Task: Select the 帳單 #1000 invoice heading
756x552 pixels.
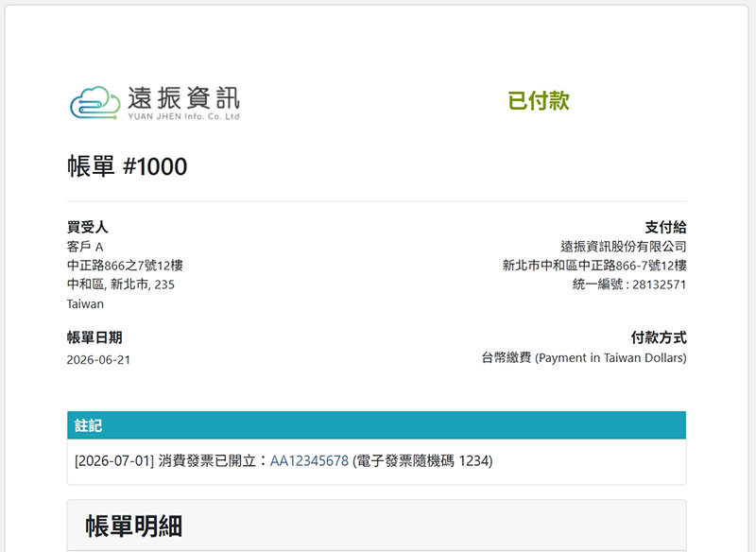Action: pyautogui.click(x=127, y=166)
